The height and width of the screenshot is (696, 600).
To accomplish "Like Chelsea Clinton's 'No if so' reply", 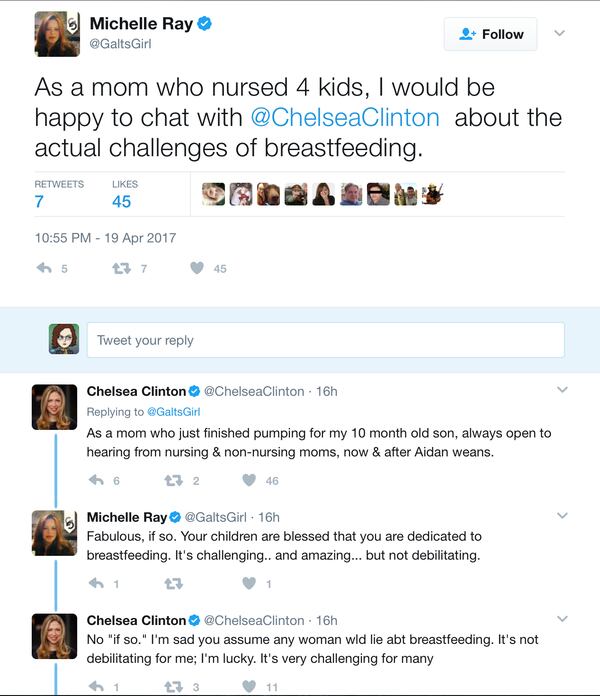I will coord(248,686).
